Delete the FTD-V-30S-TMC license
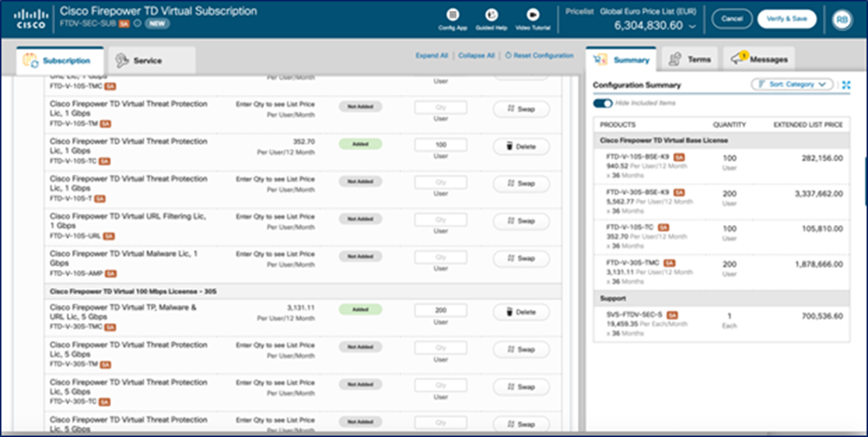 [521, 313]
